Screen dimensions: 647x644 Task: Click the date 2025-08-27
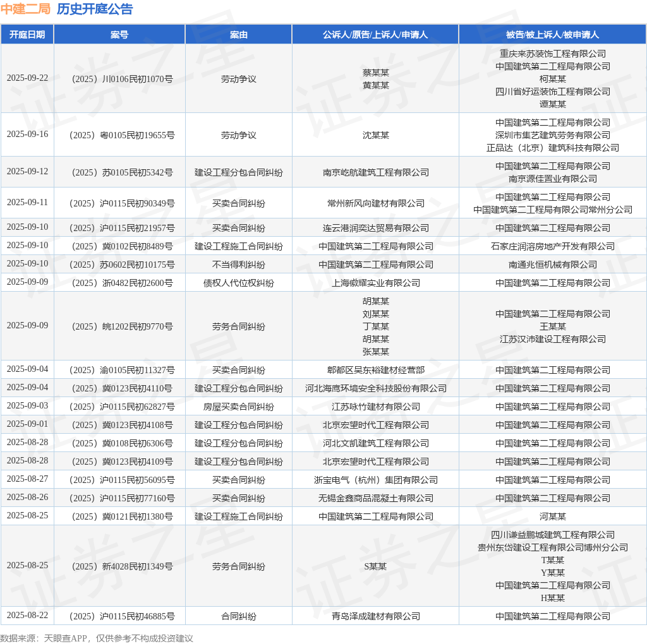coord(27,479)
